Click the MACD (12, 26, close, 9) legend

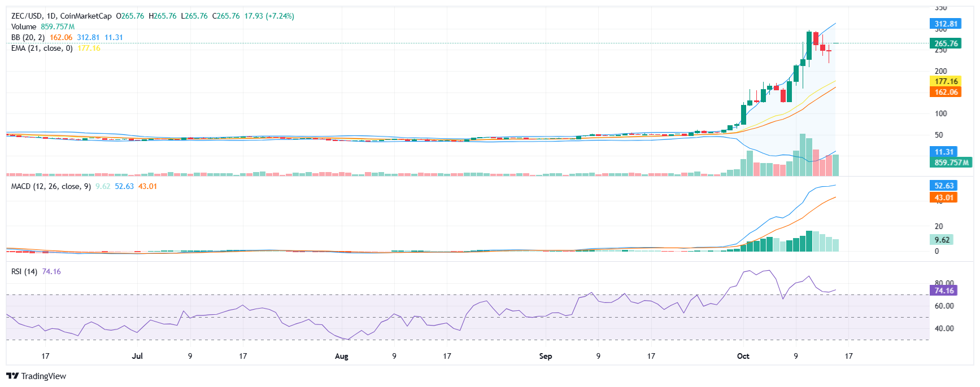point(51,186)
